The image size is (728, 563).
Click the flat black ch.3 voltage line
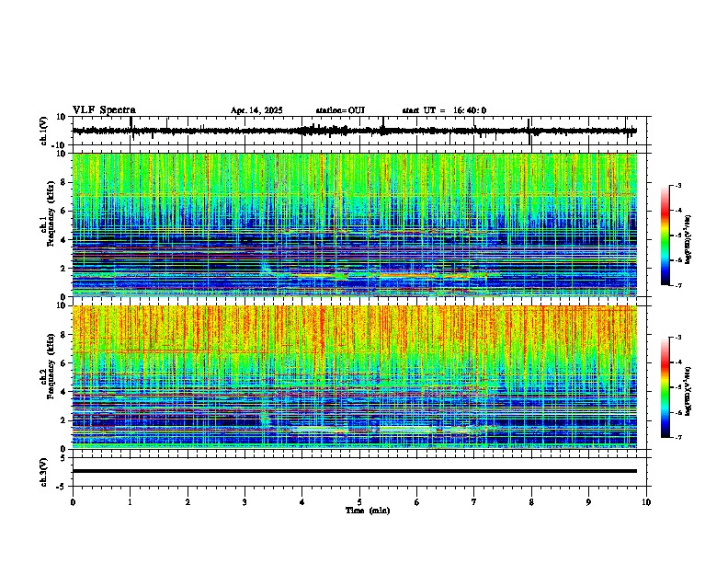(x=355, y=471)
